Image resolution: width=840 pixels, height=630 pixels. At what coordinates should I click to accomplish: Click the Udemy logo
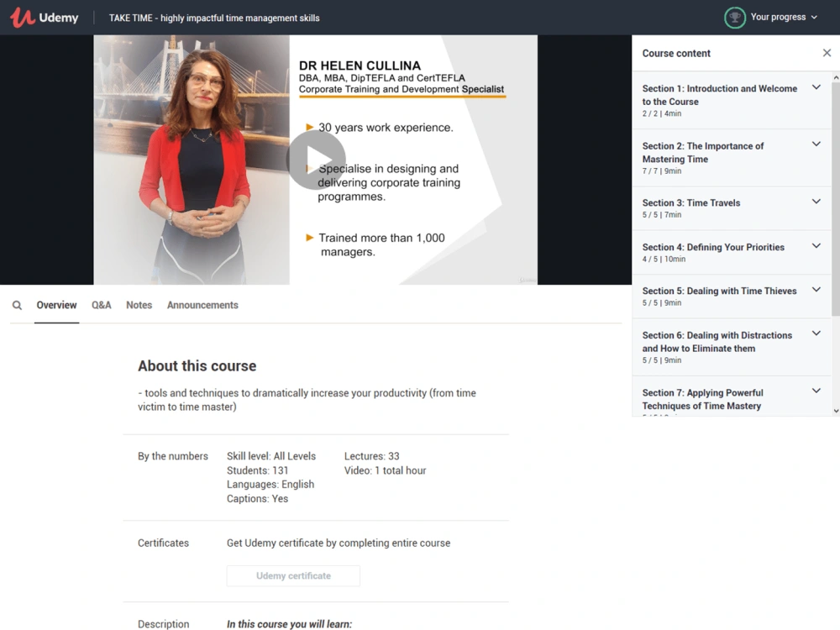click(x=44, y=18)
